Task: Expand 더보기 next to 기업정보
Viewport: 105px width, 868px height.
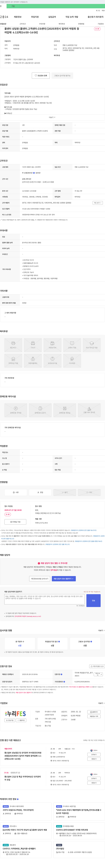Action: 101,703
